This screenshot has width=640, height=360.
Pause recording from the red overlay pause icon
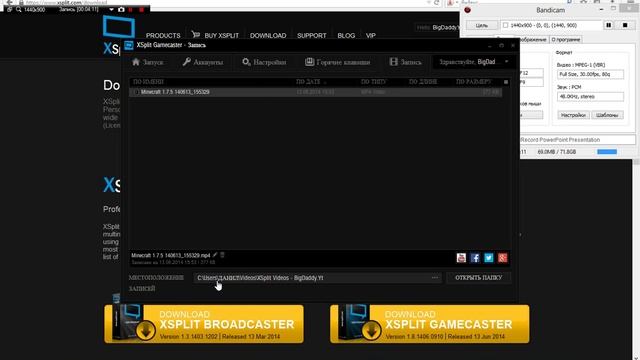click(x=131, y=9)
